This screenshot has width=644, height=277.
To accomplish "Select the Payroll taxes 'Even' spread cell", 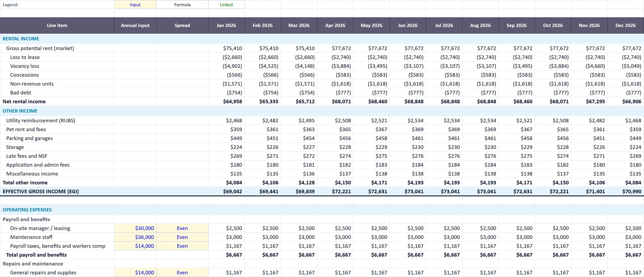I will click(182, 246).
